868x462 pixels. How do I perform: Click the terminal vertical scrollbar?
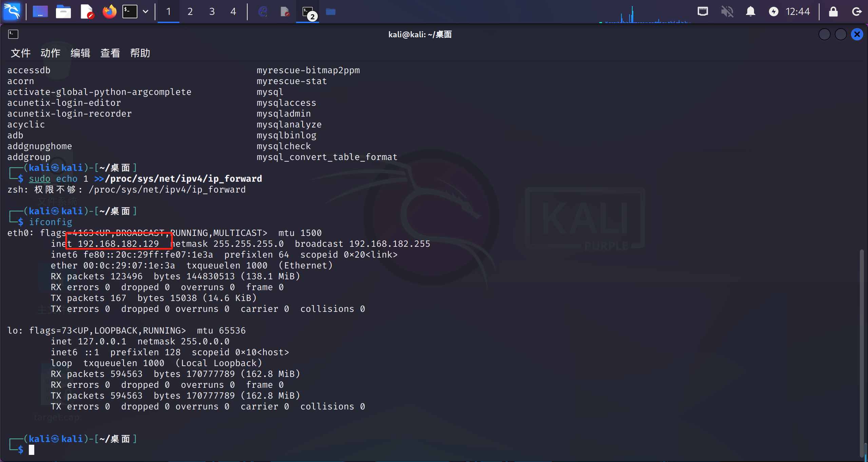(862, 353)
